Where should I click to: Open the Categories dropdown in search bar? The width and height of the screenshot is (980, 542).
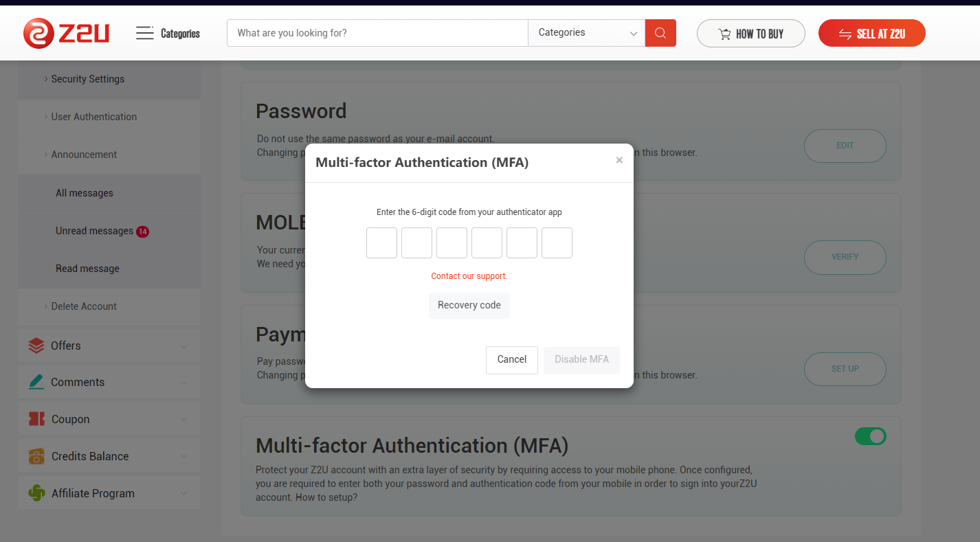pyautogui.click(x=586, y=33)
